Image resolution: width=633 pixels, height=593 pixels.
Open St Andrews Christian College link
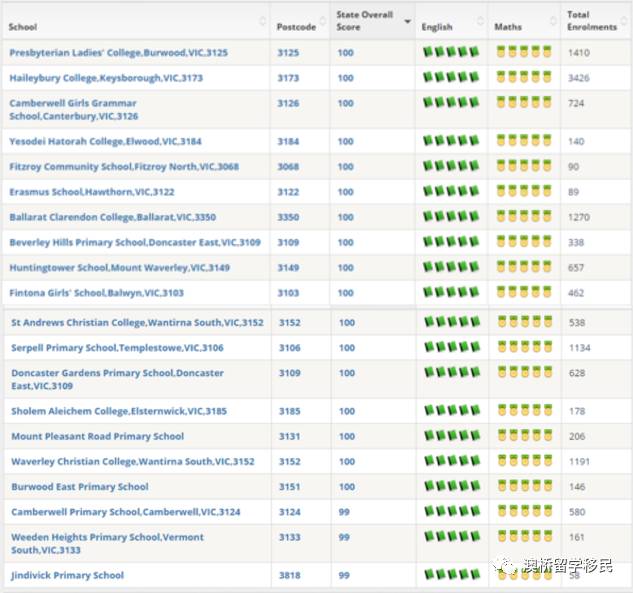137,323
